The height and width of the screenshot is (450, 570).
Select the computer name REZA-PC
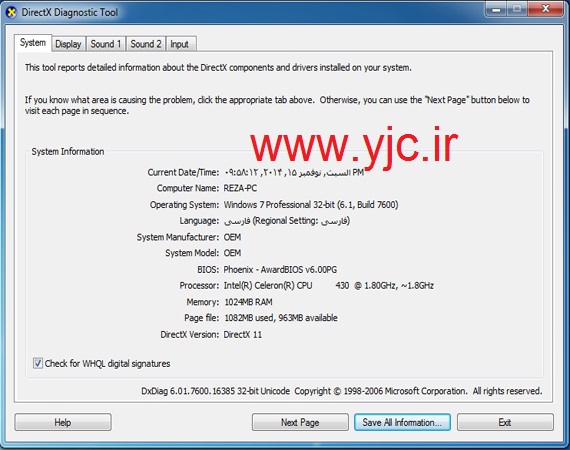point(240,188)
